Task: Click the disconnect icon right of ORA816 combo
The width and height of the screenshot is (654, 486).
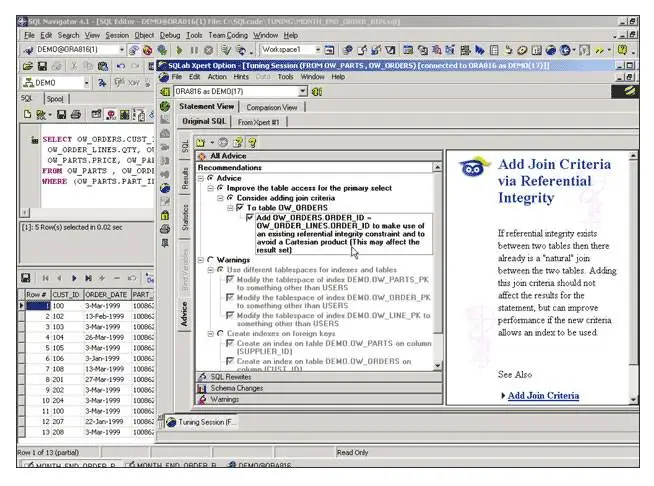Action: pos(317,91)
